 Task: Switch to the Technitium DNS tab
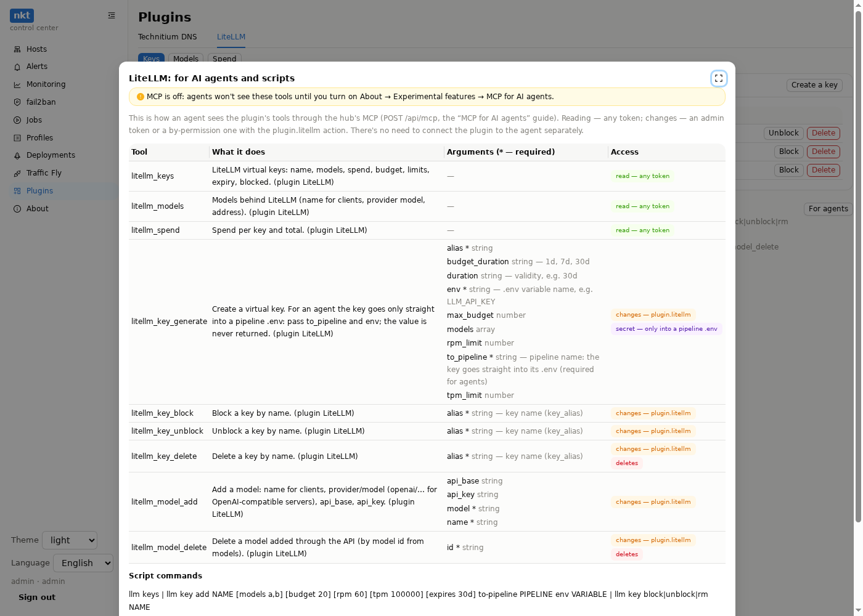167,37
